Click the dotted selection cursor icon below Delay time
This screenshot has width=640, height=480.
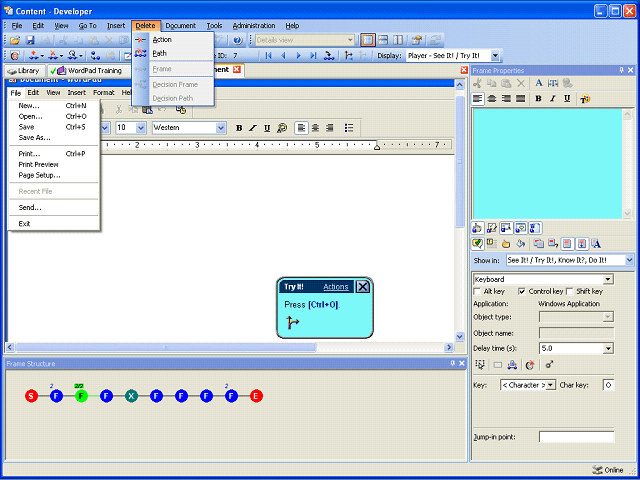(x=480, y=365)
